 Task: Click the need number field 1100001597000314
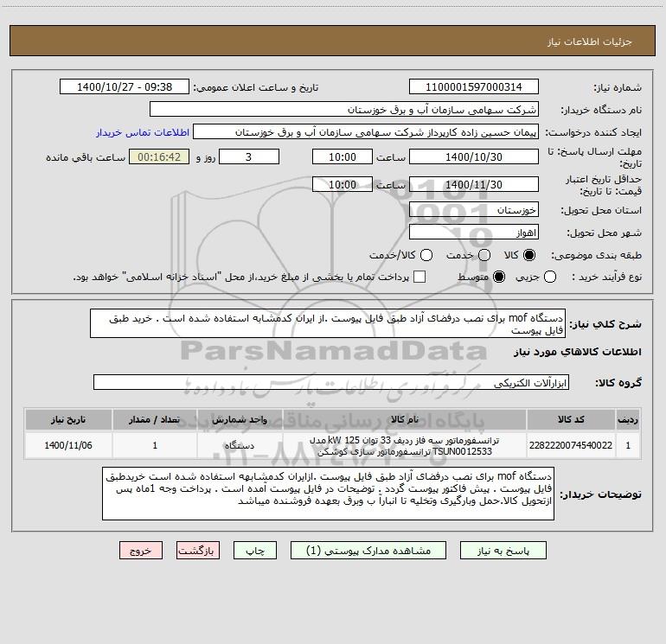click(474, 87)
